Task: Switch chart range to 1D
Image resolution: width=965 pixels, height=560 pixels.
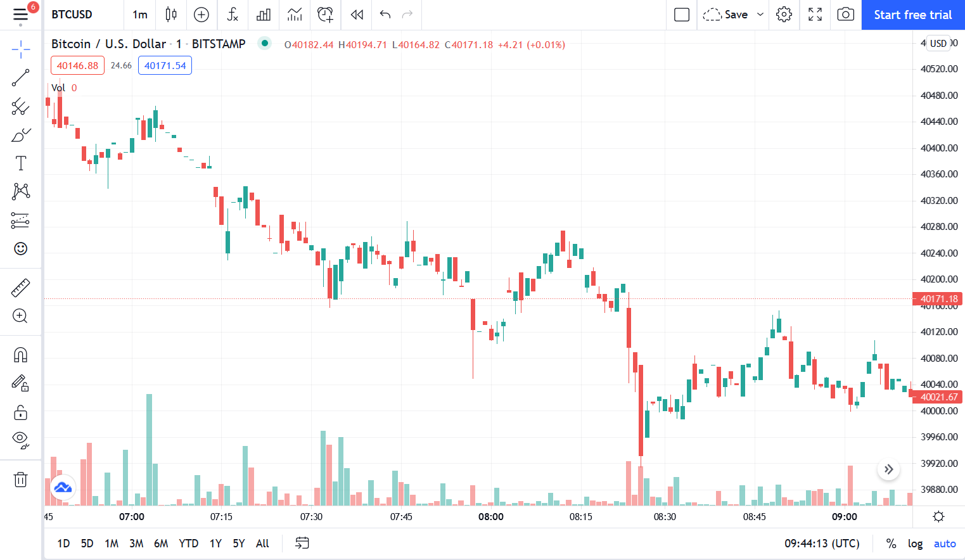Action: coord(63,543)
